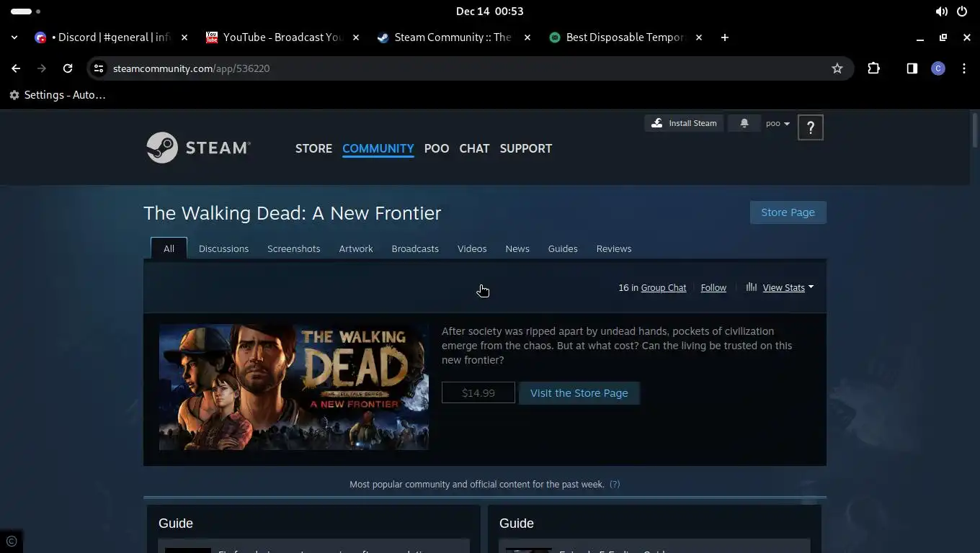Click the system volume icon
980x553 pixels.
tap(941, 12)
